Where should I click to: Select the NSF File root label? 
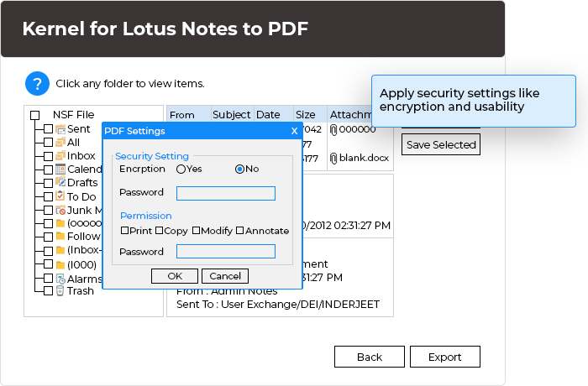pos(74,115)
